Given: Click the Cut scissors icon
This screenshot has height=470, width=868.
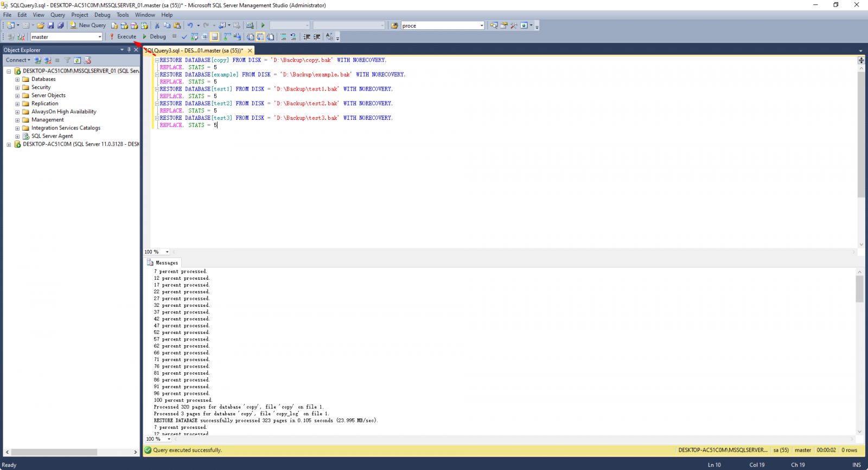Looking at the screenshot, I should pyautogui.click(x=157, y=25).
